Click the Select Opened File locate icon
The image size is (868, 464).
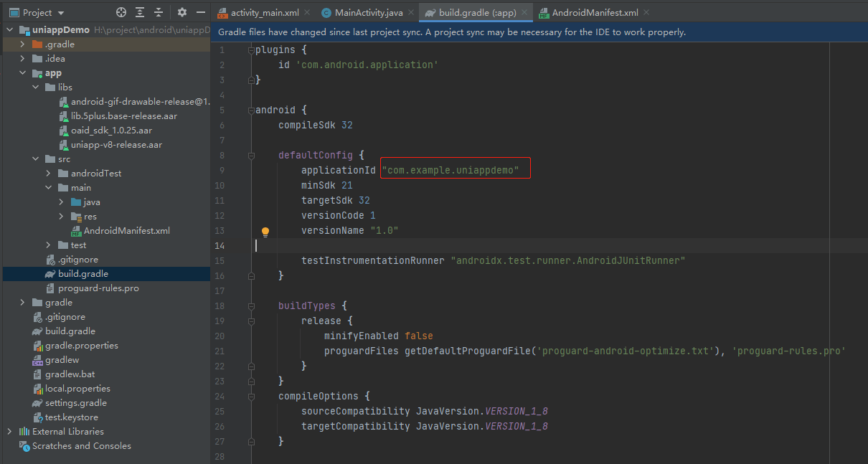click(x=121, y=12)
